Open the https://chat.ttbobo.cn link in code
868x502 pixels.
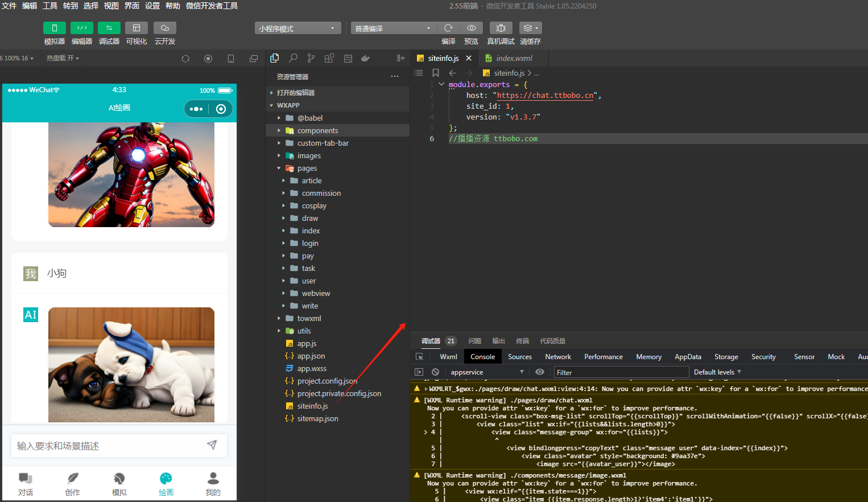pos(545,95)
